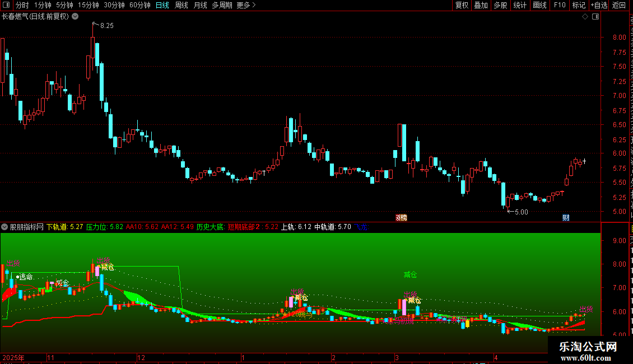Switch to 周线 weekly chart
This screenshot has width=633, height=364.
(x=181, y=5)
